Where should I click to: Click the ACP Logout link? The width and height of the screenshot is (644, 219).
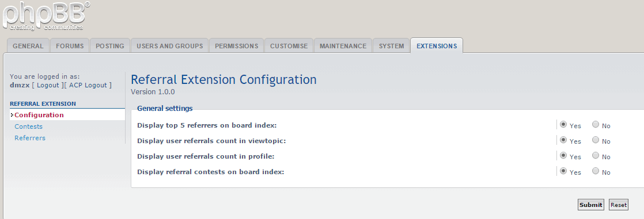point(88,85)
